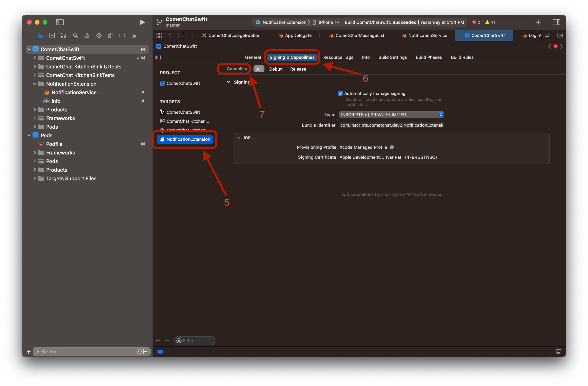The width and height of the screenshot is (588, 386).
Task: Collapse the CometChatSwift project root
Action: click(29, 49)
